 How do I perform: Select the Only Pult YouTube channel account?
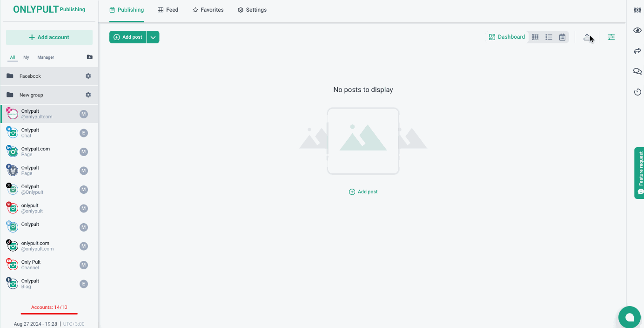[x=31, y=265]
